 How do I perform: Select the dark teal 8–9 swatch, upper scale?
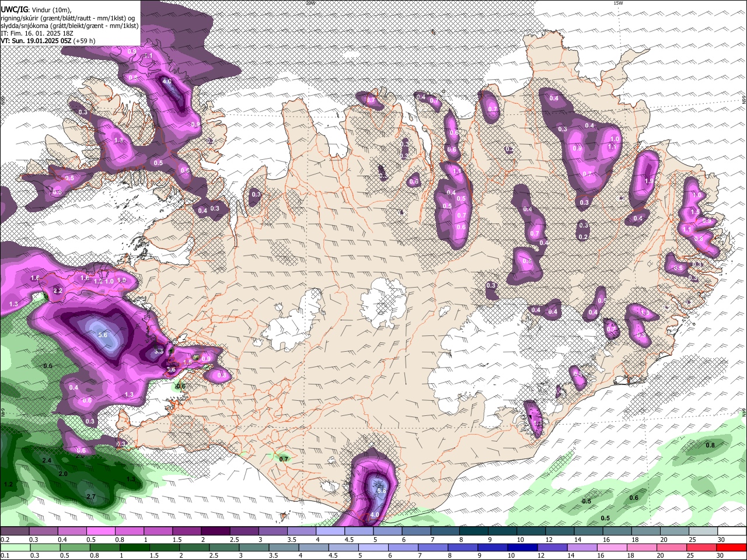tap(474, 531)
